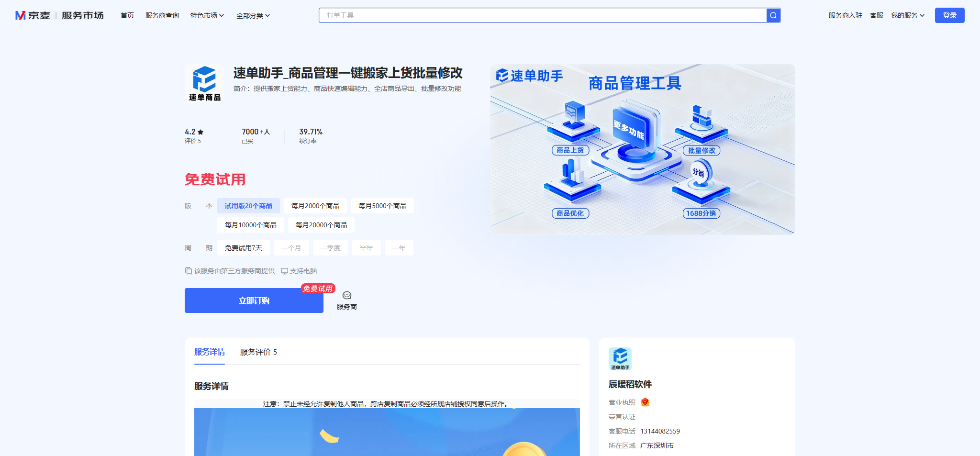Select version 每月2000个商品

(x=315, y=206)
